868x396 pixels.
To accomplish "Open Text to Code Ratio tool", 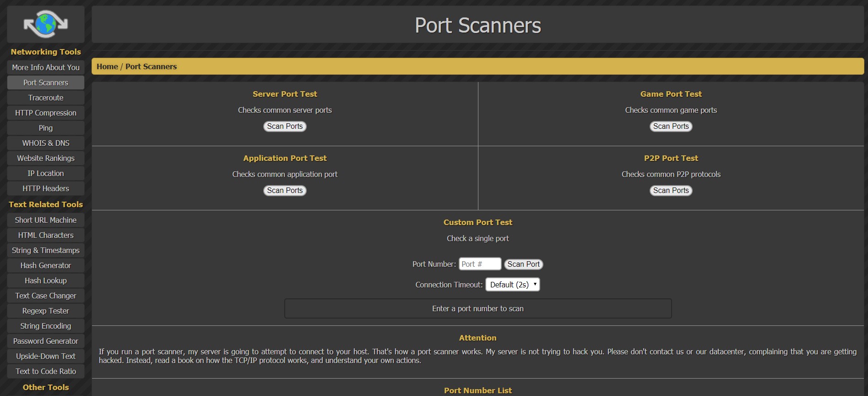I will tap(46, 371).
